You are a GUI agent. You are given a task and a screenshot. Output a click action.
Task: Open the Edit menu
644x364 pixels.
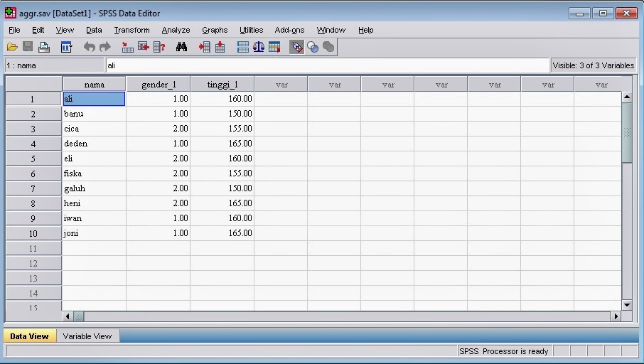[38, 30]
